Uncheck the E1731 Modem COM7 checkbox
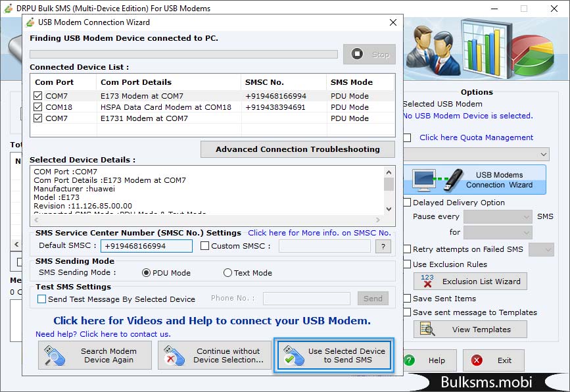This screenshot has height=392, width=570. pos(38,118)
